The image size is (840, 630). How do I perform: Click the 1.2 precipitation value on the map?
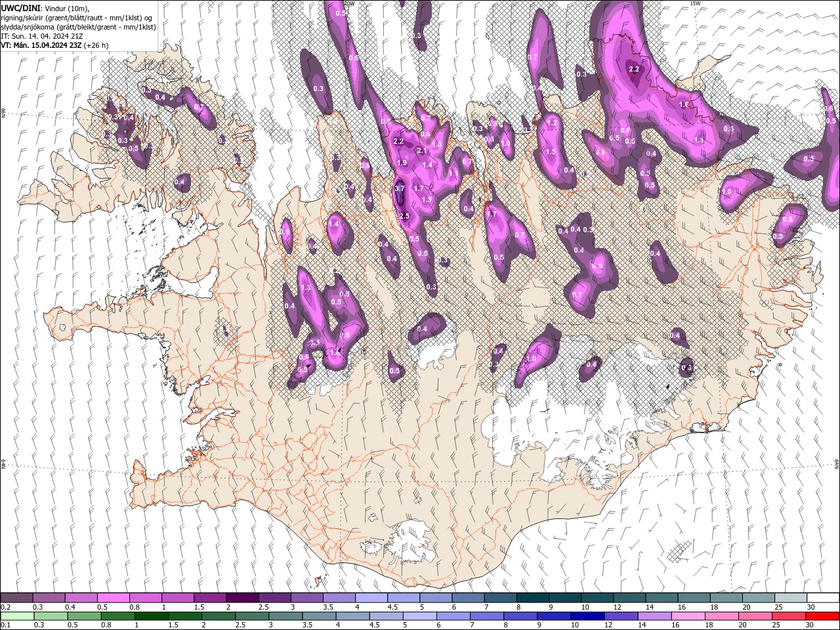click(552, 123)
